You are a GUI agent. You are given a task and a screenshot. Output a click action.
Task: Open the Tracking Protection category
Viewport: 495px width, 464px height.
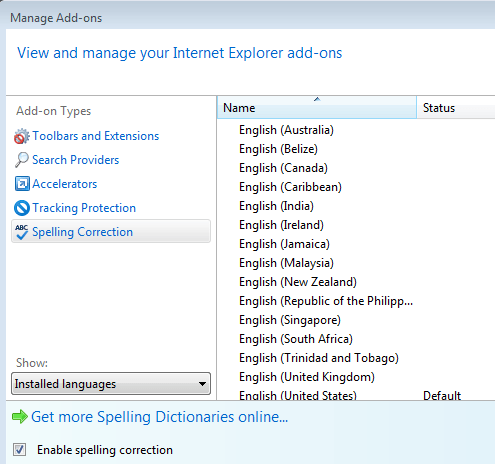click(84, 208)
